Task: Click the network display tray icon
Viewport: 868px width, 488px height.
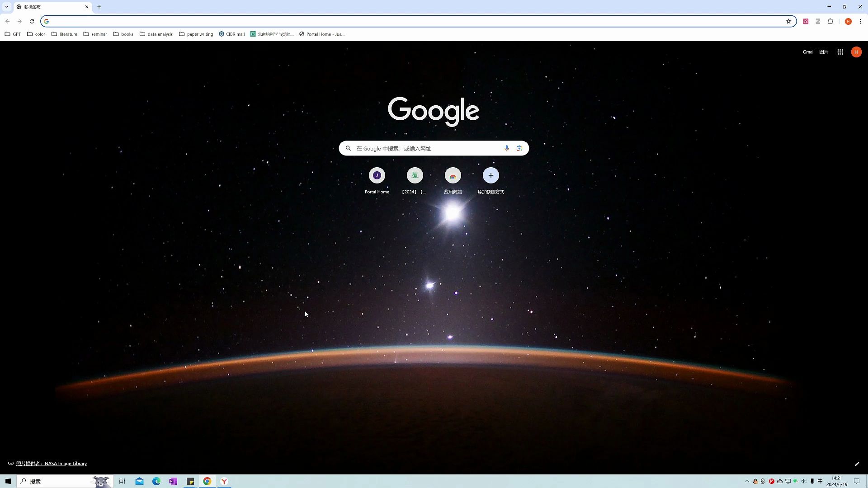Action: pyautogui.click(x=788, y=481)
